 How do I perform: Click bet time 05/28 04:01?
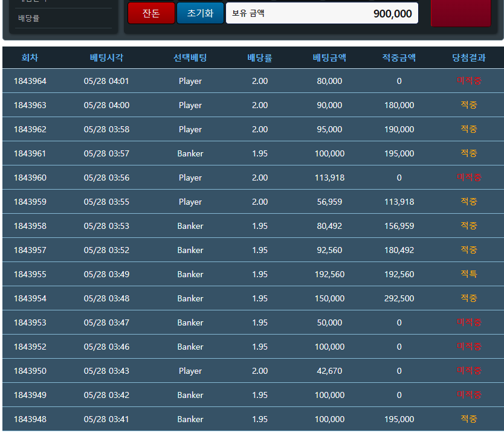pyautogui.click(x=106, y=81)
